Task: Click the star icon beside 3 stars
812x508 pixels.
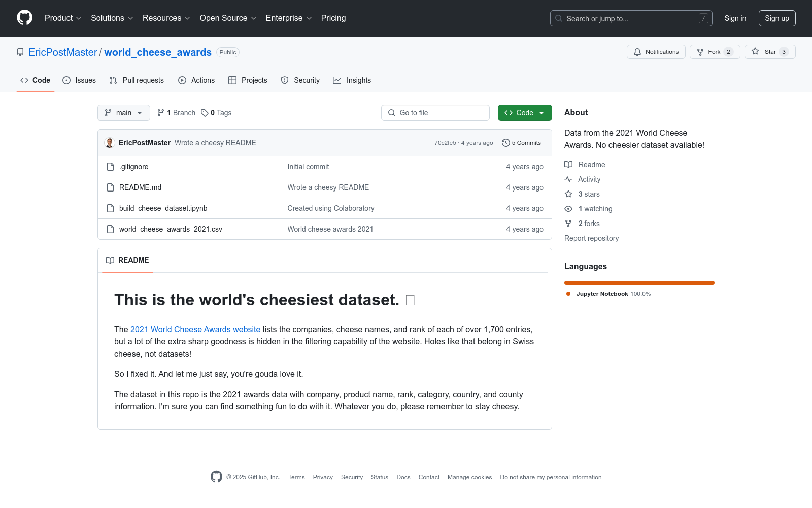Action: (568, 194)
